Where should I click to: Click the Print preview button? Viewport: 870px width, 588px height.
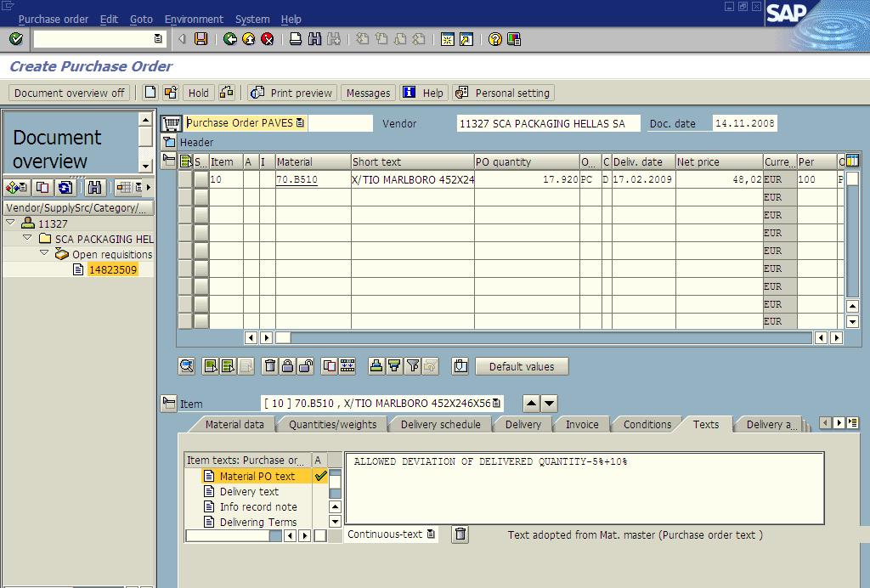point(292,93)
